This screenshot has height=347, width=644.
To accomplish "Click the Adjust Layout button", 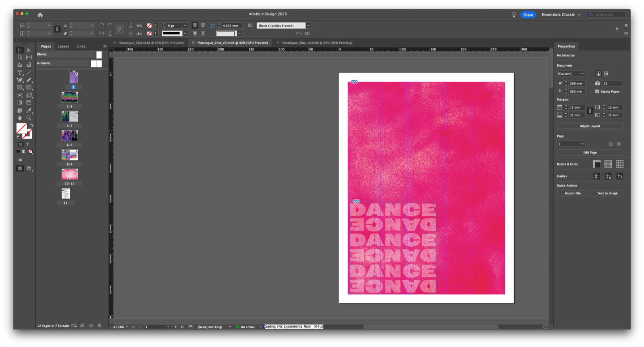I will [590, 126].
